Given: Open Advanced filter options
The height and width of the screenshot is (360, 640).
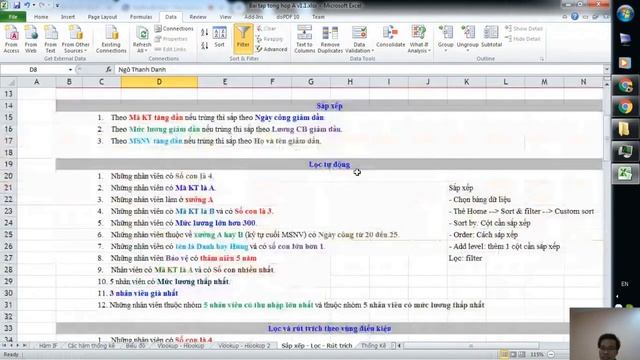Looking at the screenshot, I should tap(272, 49).
